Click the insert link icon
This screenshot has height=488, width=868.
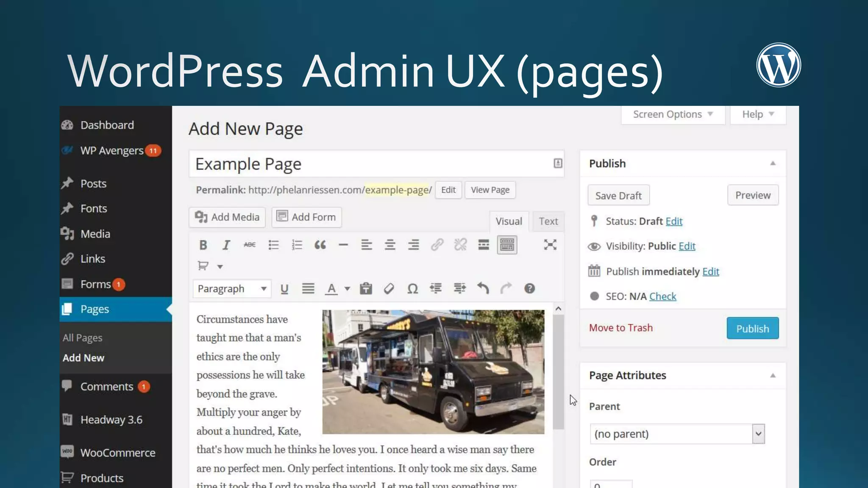point(437,245)
